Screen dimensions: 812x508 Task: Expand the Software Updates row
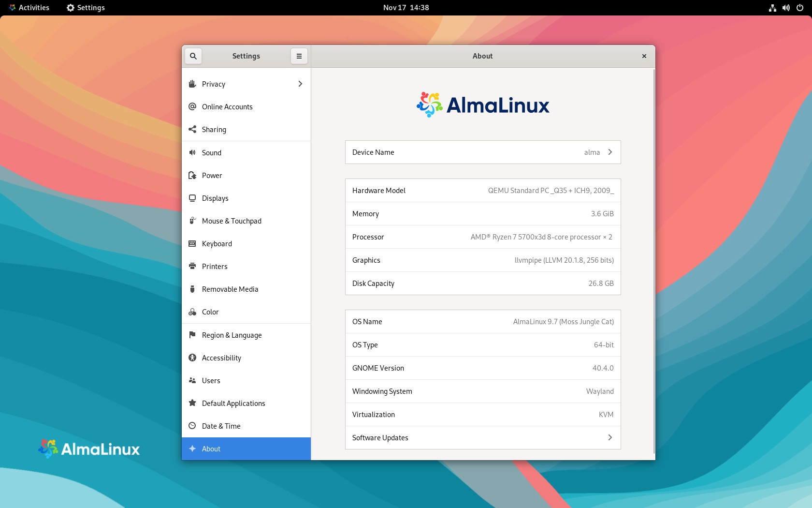610,437
